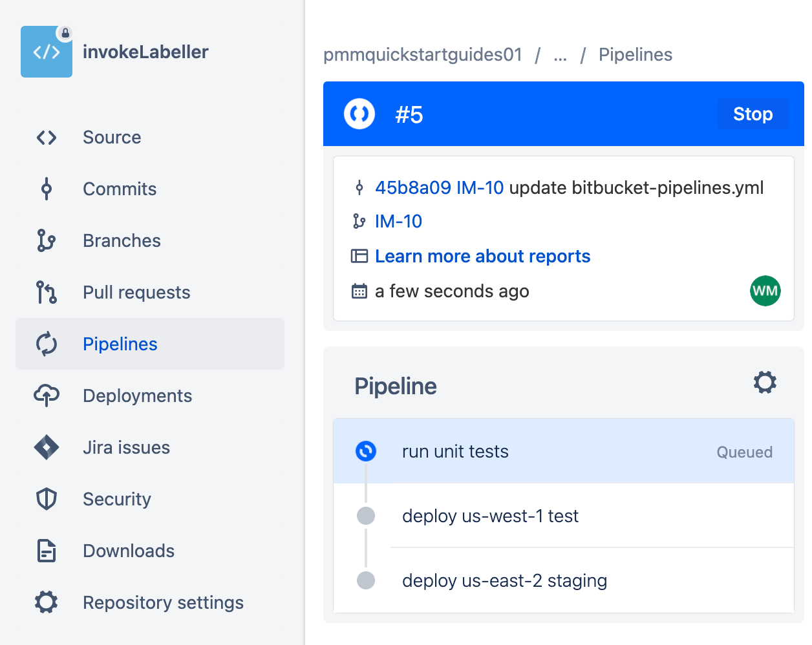Screen dimensions: 812x645
Task: Select the Source icon in the sidebar
Action: tap(46, 137)
